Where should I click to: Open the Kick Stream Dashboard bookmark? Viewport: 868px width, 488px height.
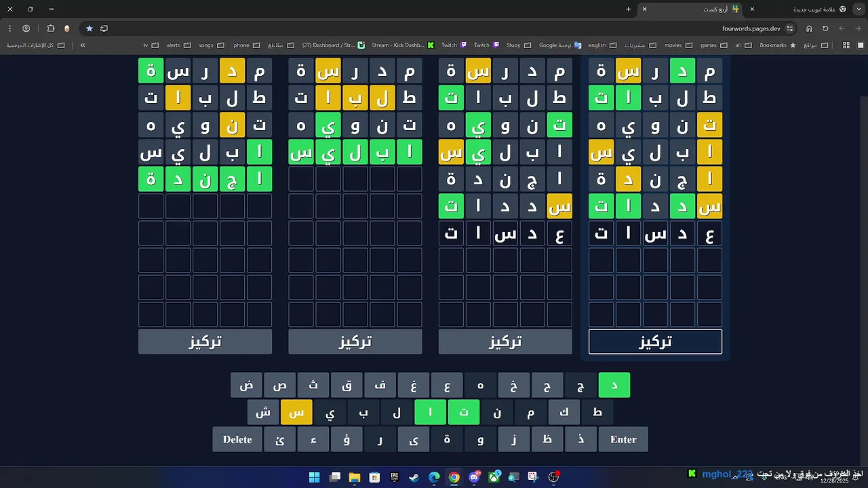[x=402, y=45]
